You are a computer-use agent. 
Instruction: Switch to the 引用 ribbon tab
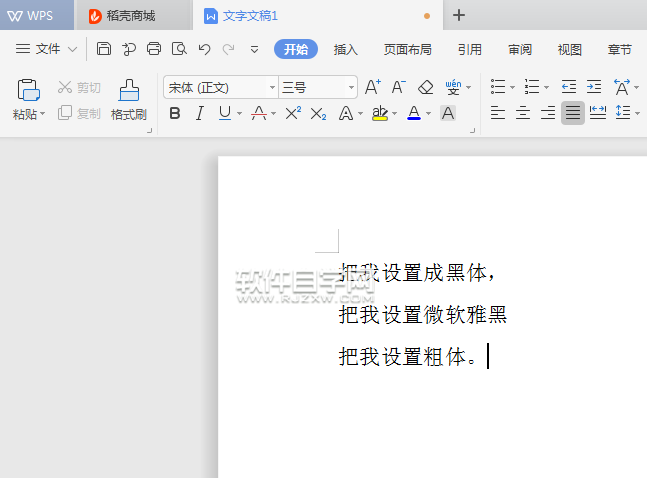(x=470, y=50)
